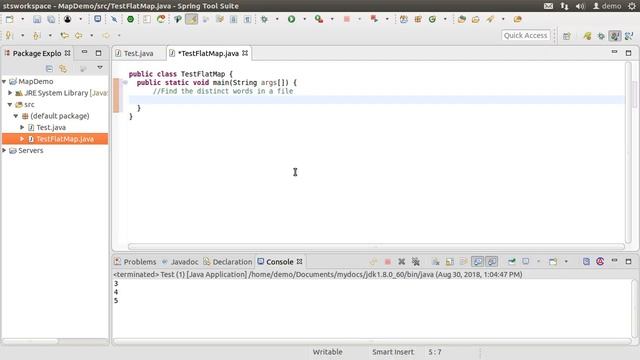The height and width of the screenshot is (360, 640).
Task: Collapse the MapDemo project node
Action: 4,82
